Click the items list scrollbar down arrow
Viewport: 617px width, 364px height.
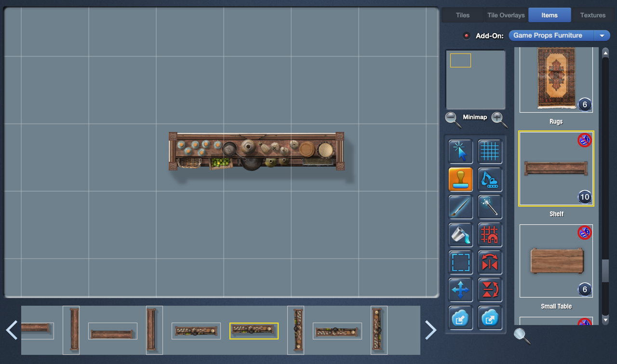coord(605,320)
